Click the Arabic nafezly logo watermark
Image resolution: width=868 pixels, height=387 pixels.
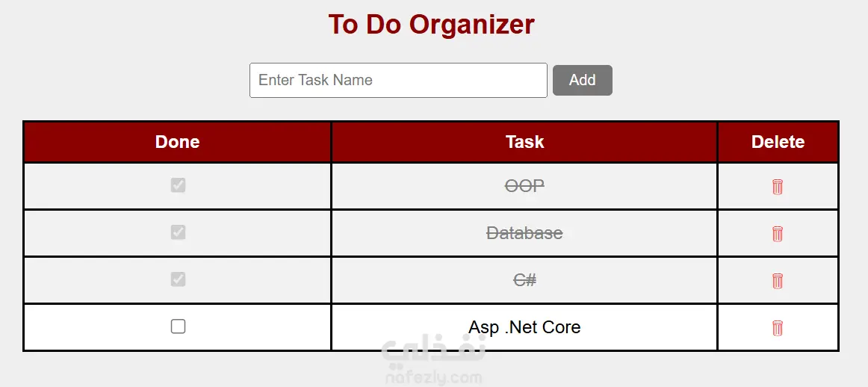tap(433, 353)
